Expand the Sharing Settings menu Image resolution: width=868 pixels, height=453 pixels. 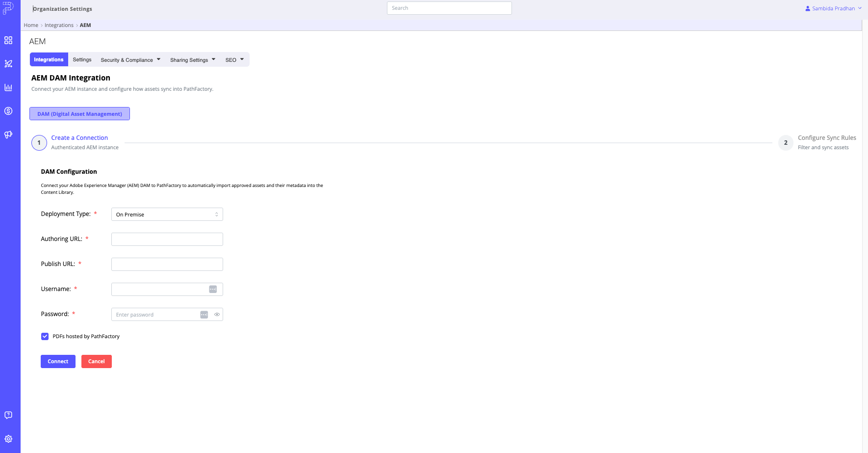193,60
